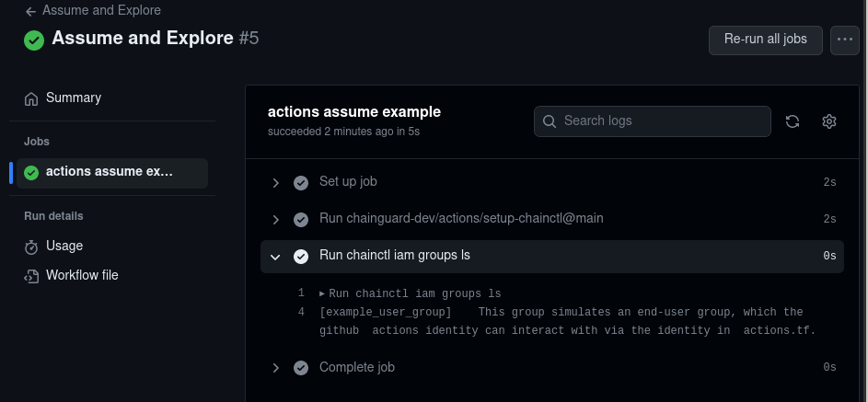This screenshot has width=868, height=402.
Task: Expand the Complete job step
Action: [x=275, y=368]
